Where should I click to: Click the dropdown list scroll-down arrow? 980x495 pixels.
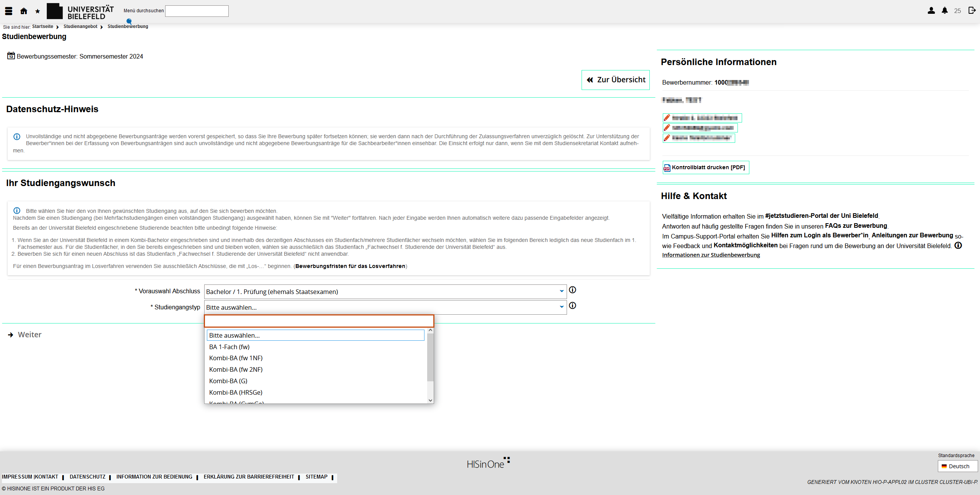point(430,400)
